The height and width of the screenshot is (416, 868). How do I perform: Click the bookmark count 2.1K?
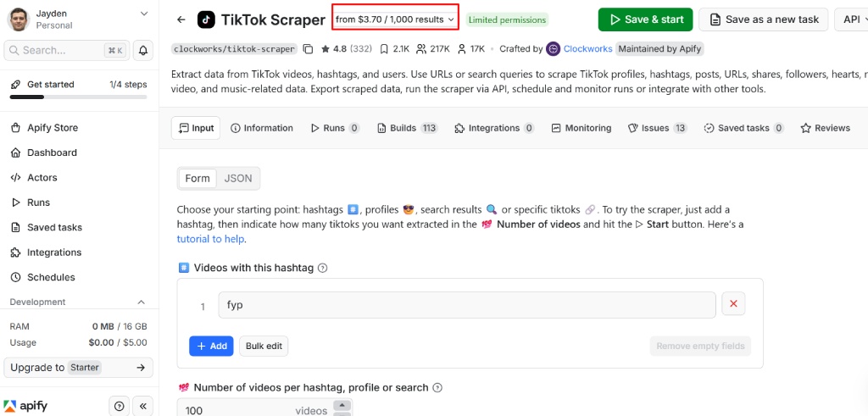coord(394,48)
